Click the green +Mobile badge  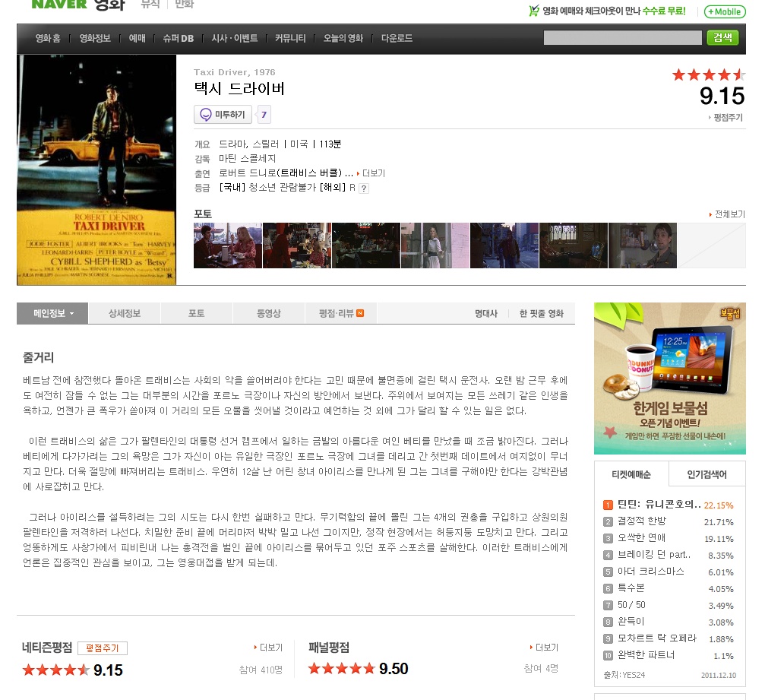[x=725, y=11]
